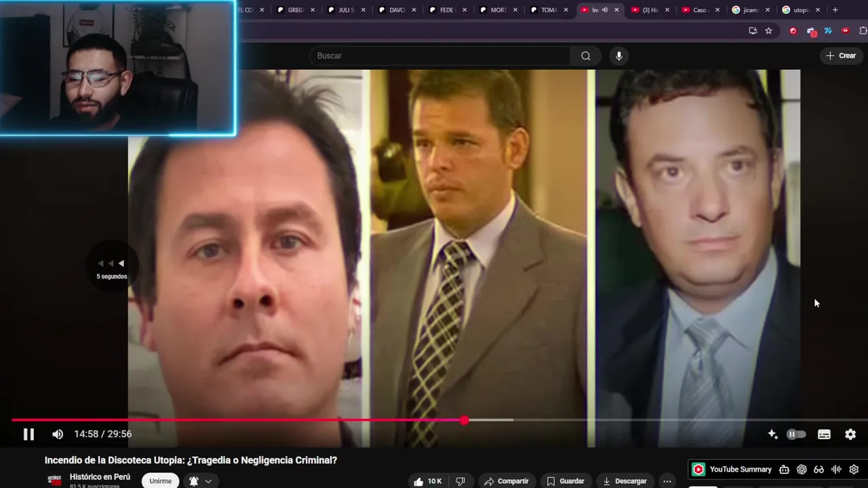Like the video with thumbs up 10 K
Screen dimensions: 868x488
428,481
